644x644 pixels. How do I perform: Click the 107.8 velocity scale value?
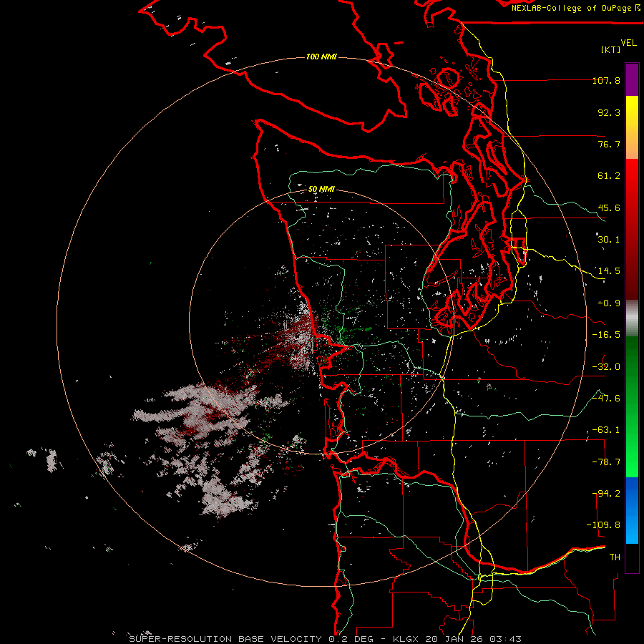pyautogui.click(x=606, y=80)
